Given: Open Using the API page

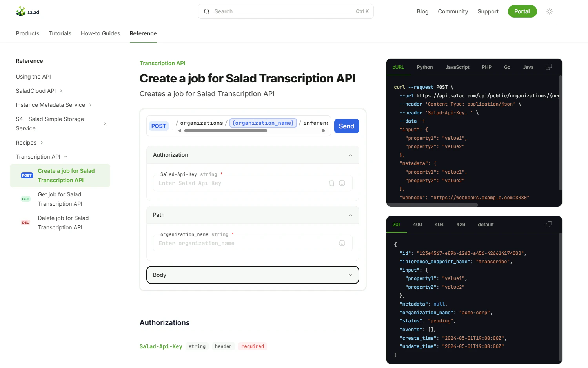Looking at the screenshot, I should [33, 77].
